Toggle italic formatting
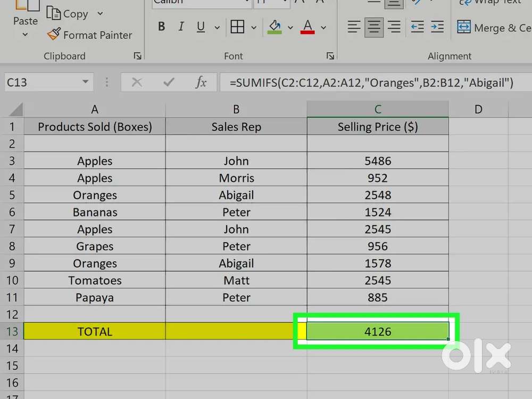The width and height of the screenshot is (532, 399). pyautogui.click(x=181, y=27)
